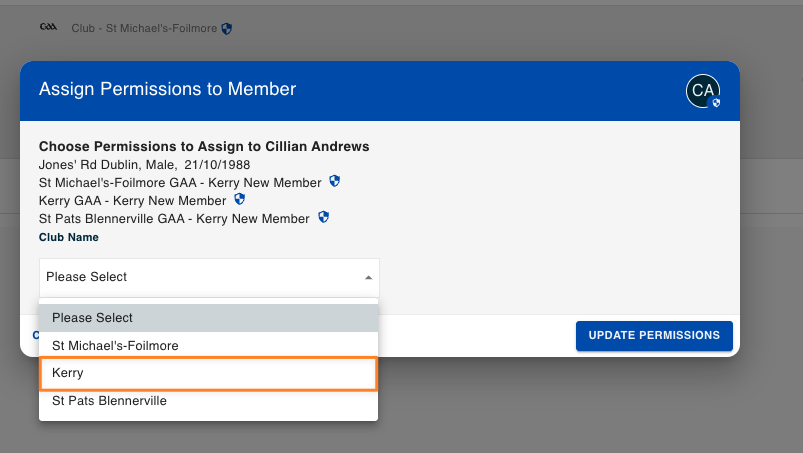
Task: Click shield icon next to St Pats Blennerville GAA
Action: pos(323,217)
